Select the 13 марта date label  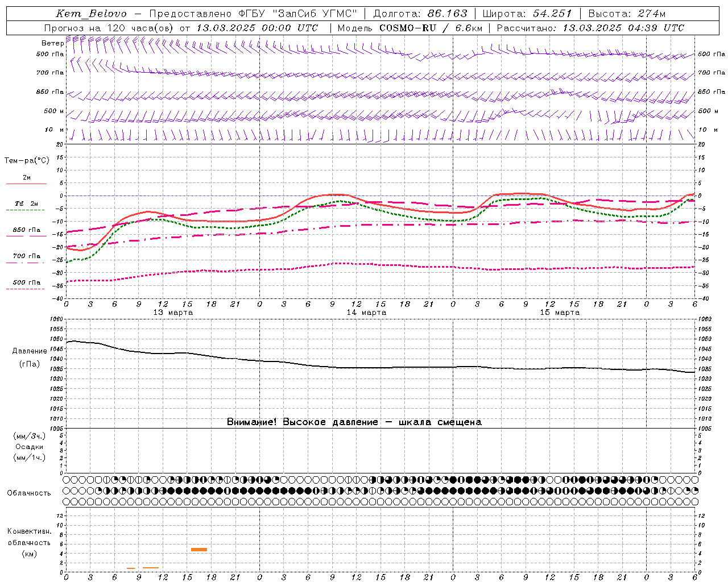tap(173, 312)
